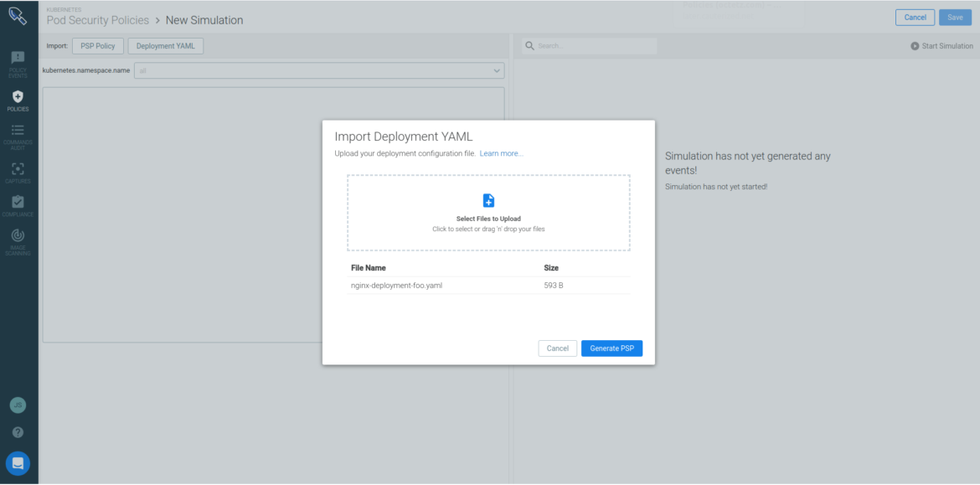Click the search magnifier icon
Screen dimensions: 980x485
[529, 45]
